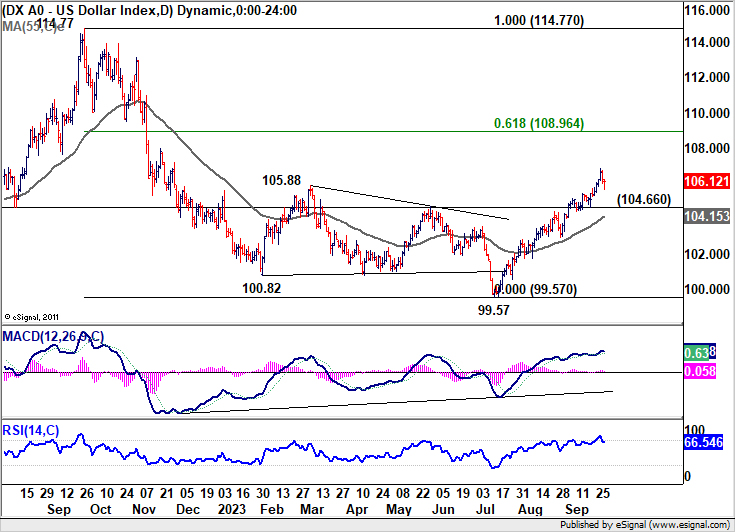Click the blue 66.546 RSI value tag

click(x=703, y=442)
